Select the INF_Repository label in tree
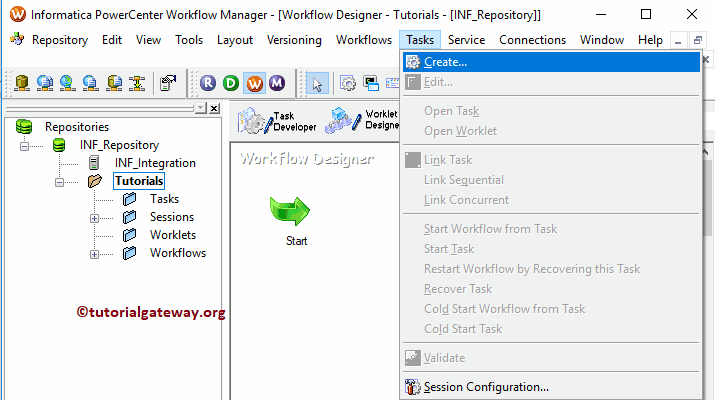The height and width of the screenshot is (400, 715). 119,145
